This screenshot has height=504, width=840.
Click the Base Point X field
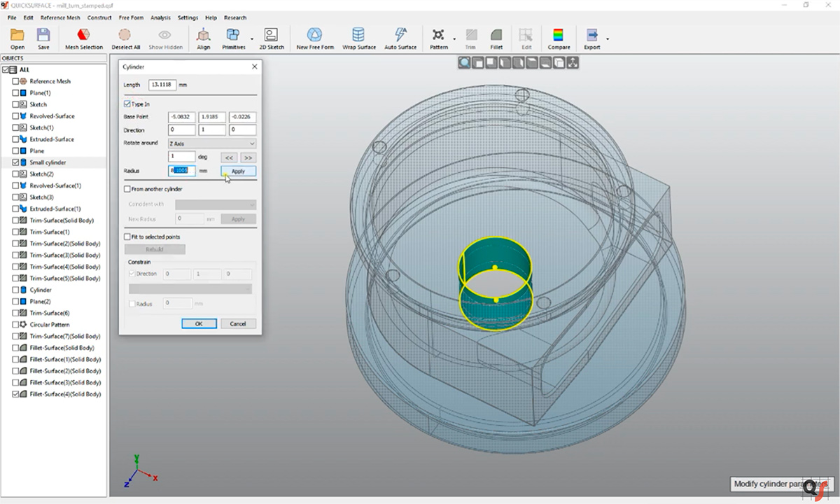click(x=182, y=117)
